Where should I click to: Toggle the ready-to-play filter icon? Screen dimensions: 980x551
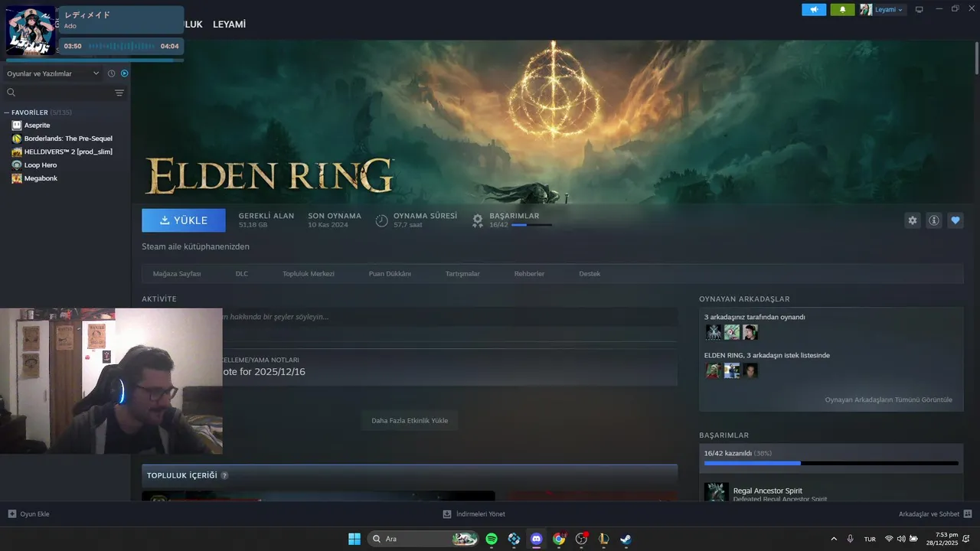pos(124,73)
